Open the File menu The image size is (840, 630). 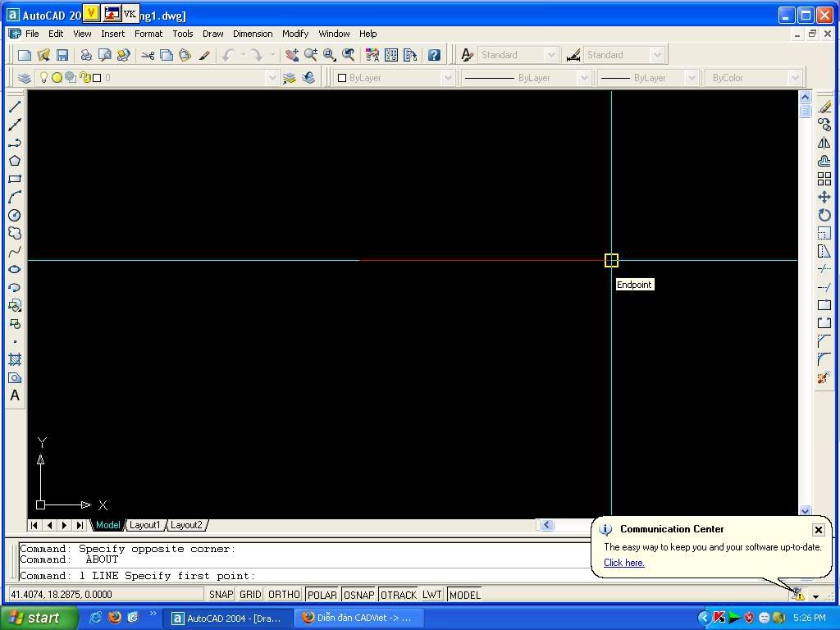32,34
